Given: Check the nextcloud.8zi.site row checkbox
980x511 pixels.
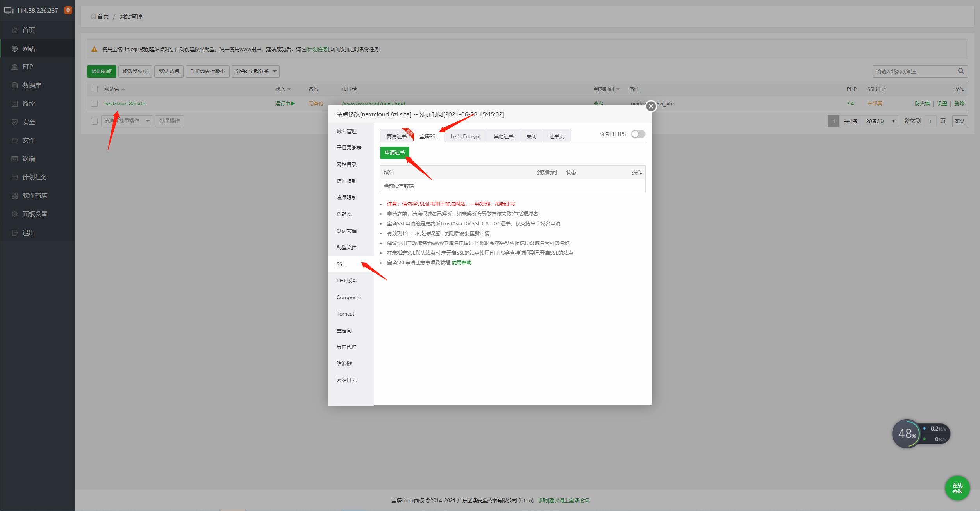Looking at the screenshot, I should click(94, 104).
